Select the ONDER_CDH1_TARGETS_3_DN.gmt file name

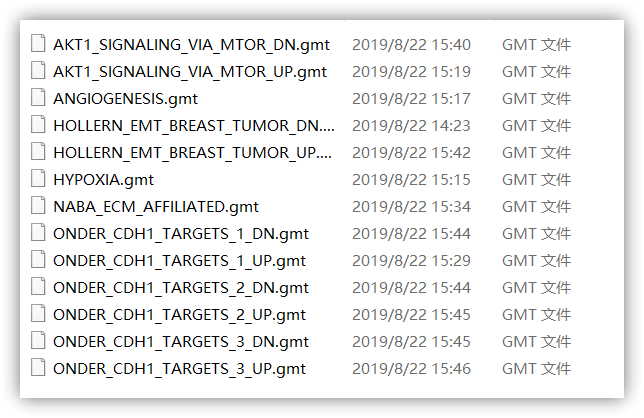tap(181, 342)
